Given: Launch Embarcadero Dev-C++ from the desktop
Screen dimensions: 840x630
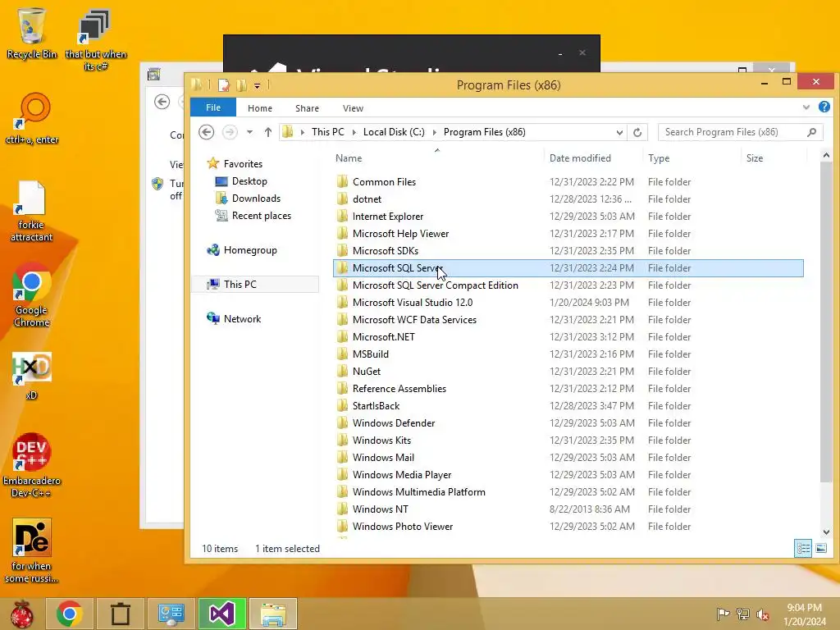Looking at the screenshot, I should tap(32, 465).
